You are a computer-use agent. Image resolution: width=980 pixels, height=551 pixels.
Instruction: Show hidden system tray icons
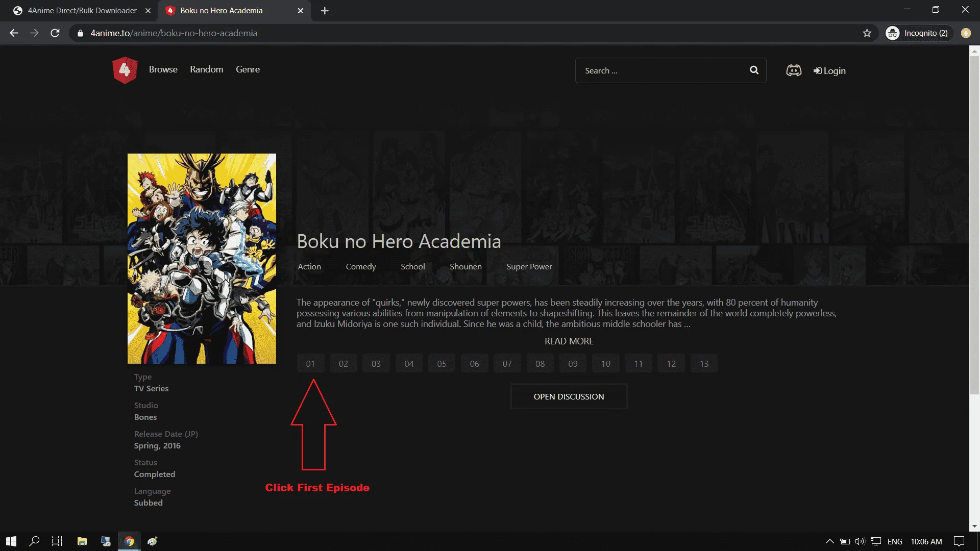click(829, 541)
